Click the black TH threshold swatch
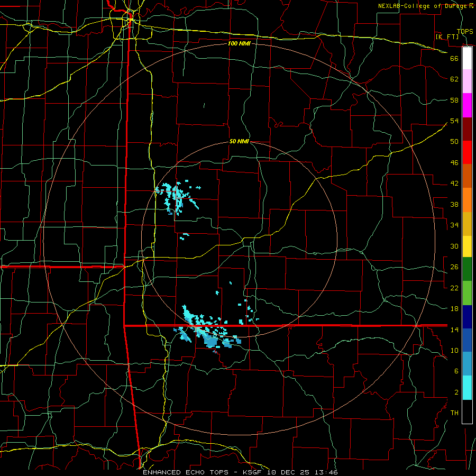 click(x=467, y=411)
